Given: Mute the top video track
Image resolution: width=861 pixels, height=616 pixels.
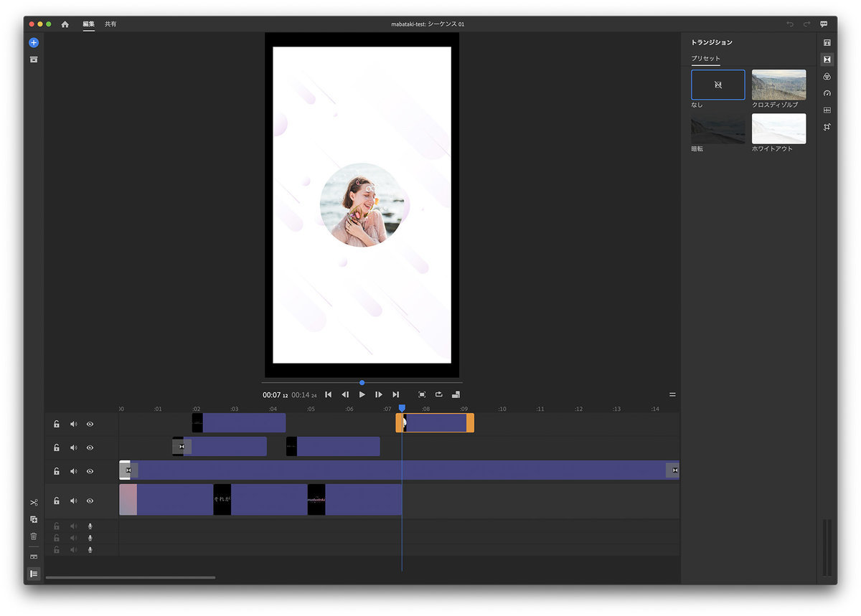Looking at the screenshot, I should point(73,424).
